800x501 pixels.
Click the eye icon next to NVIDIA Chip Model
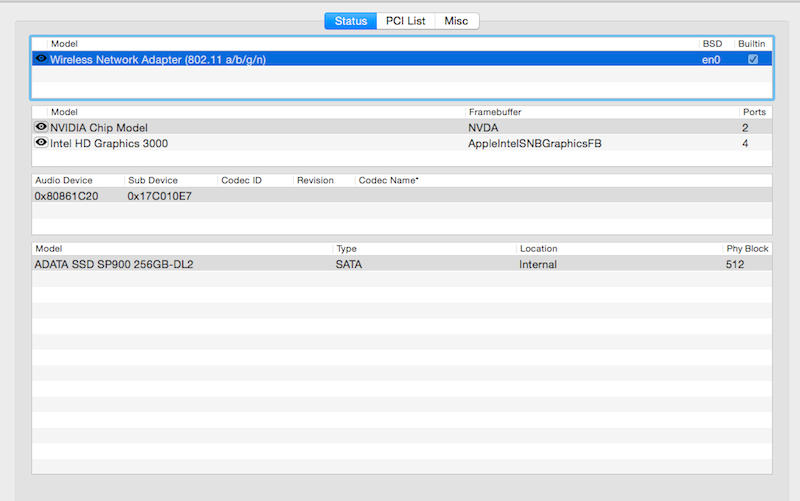(41, 127)
